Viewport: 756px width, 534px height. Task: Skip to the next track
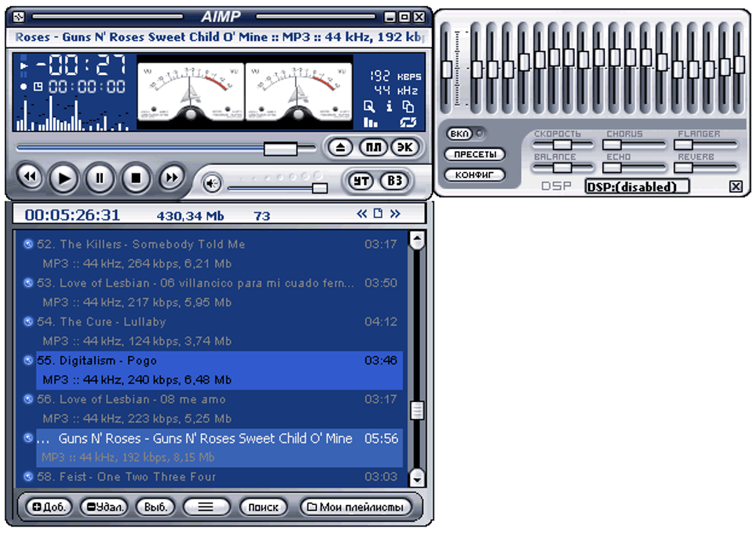point(172,177)
